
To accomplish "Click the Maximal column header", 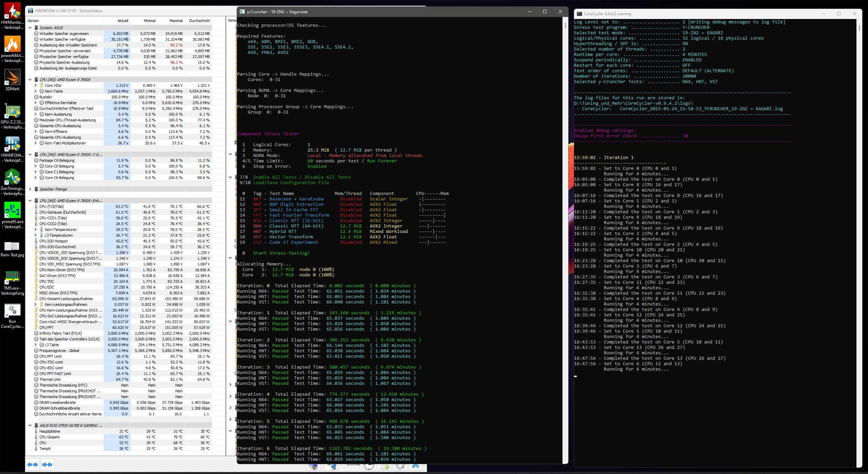I will click(x=176, y=21).
